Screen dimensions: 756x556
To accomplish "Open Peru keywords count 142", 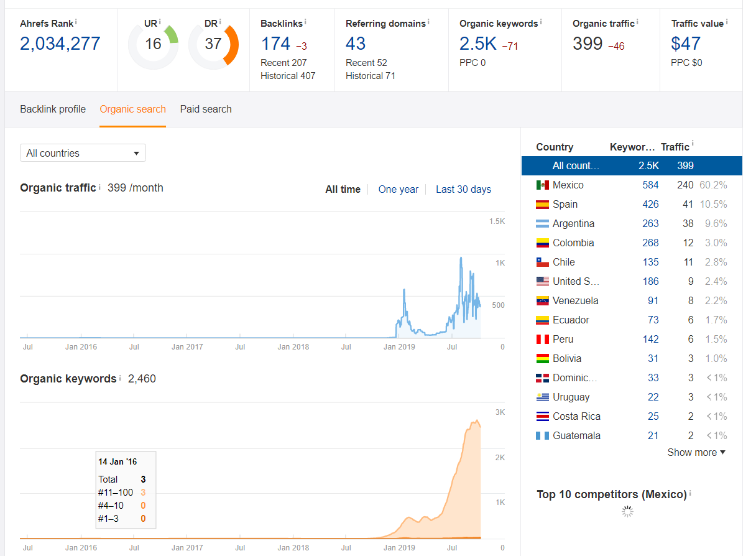I will tap(650, 340).
